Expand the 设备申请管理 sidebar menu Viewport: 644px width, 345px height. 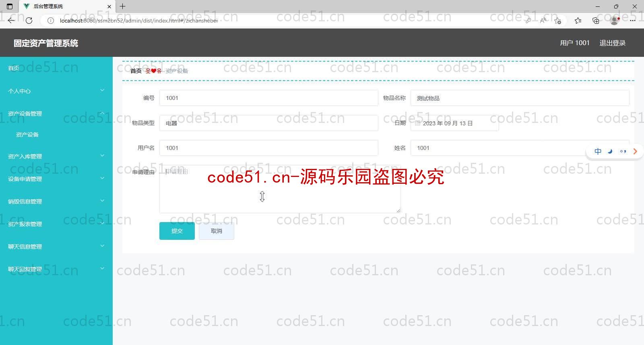pos(56,179)
